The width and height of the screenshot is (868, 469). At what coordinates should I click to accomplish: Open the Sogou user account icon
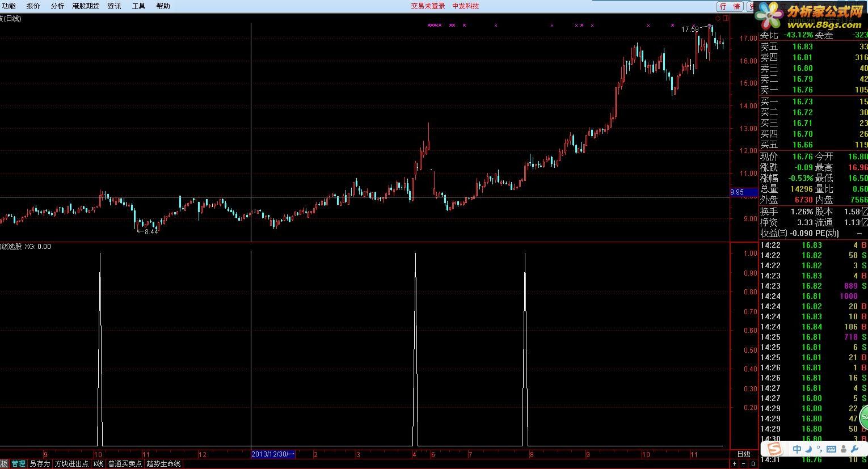842,449
